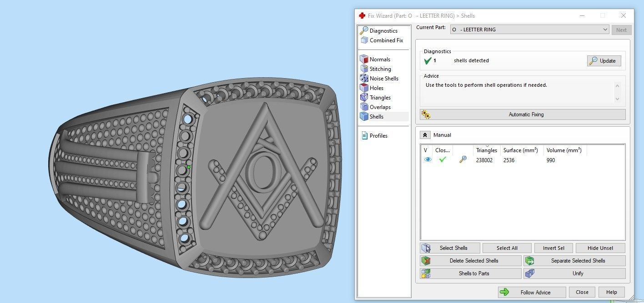Click the Automatic Fixing gears icon
Screen dimensions: 644x303
(426, 114)
